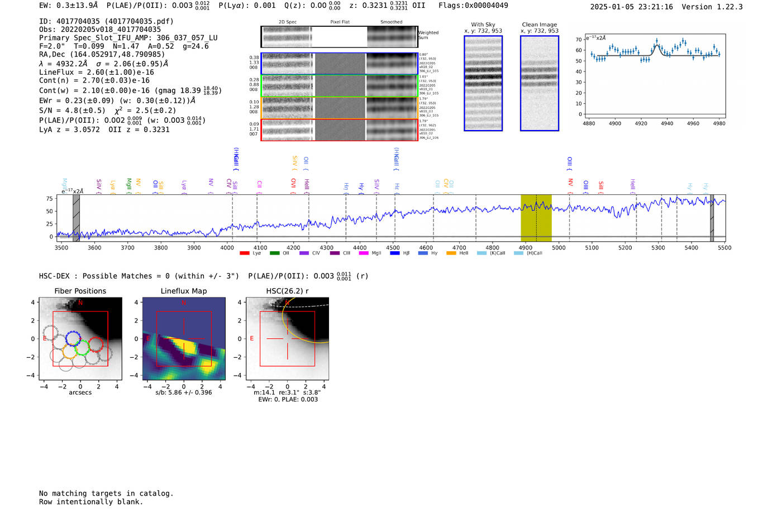Open the With Sky cutout image
Viewport: 782px width, 532px height.
pyautogui.click(x=483, y=83)
